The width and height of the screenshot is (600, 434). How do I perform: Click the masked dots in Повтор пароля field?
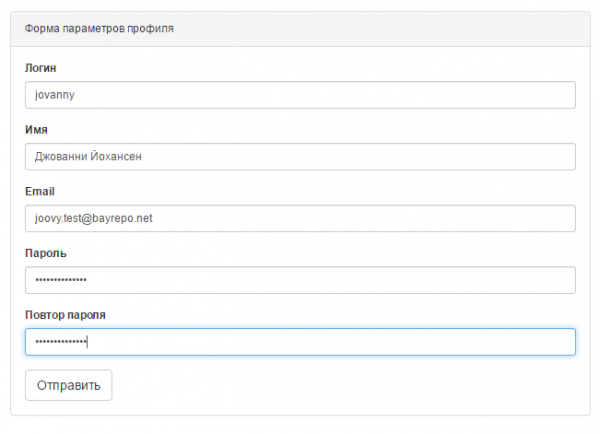61,341
